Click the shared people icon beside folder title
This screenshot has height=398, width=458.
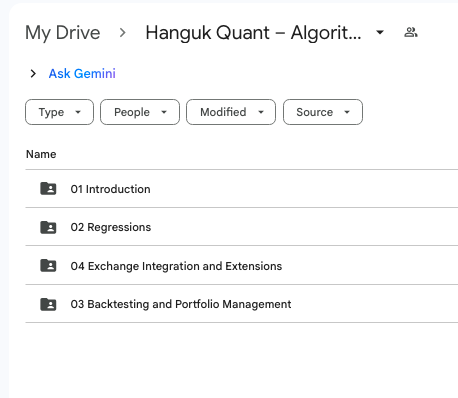(x=411, y=32)
